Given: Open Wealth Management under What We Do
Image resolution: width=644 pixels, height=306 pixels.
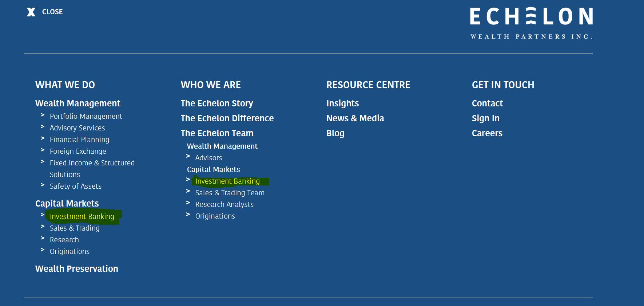Looking at the screenshot, I should point(78,103).
